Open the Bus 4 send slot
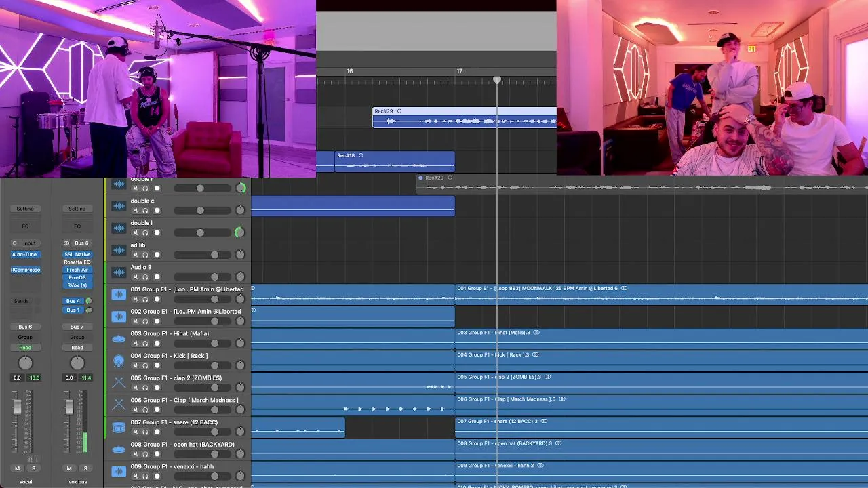The height and width of the screenshot is (488, 868). point(73,301)
